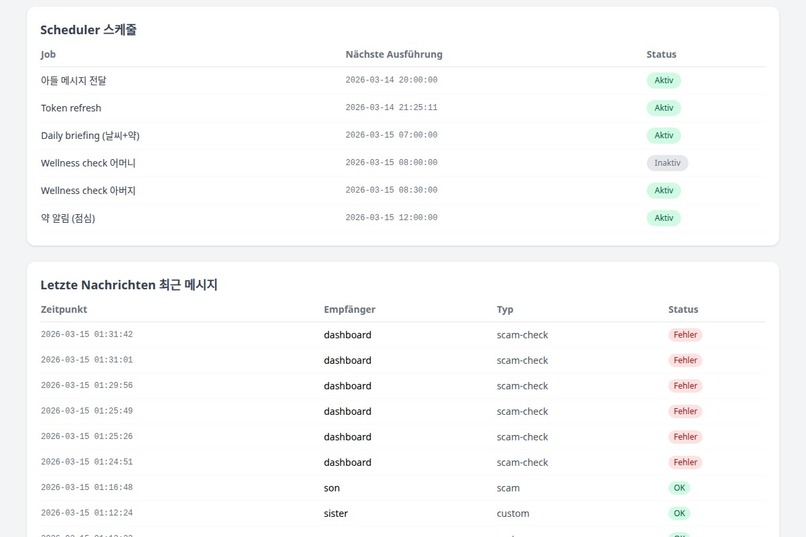Image resolution: width=806 pixels, height=537 pixels.
Task: Click dashboard recipient in the 01:29:56 row
Action: (347, 386)
